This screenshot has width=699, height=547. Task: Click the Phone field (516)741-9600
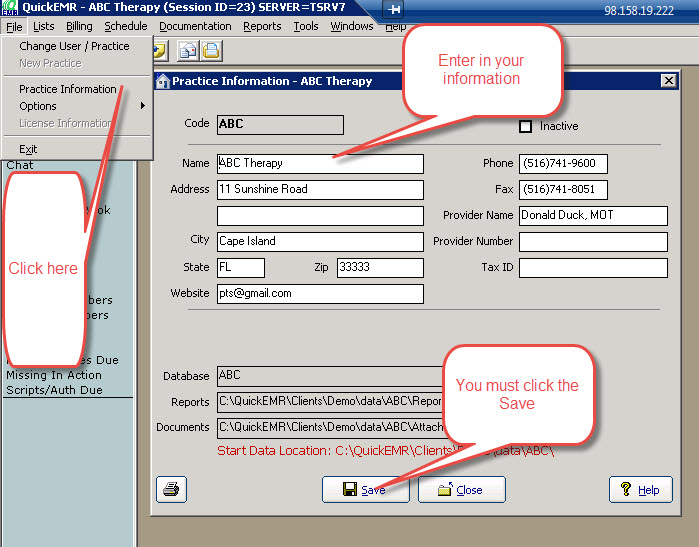pos(563,164)
